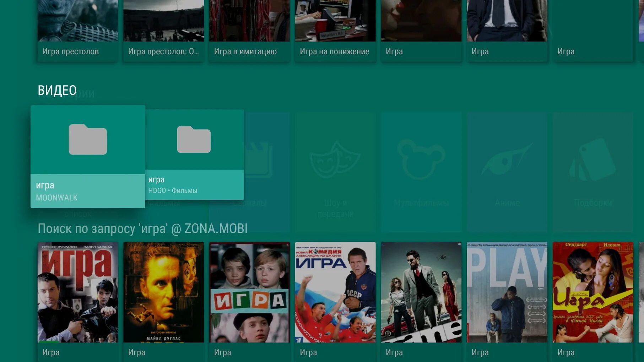Screen dimensions: 644x362
Task: Open the 'Игра престолов: О...' card
Action: pyautogui.click(x=164, y=31)
